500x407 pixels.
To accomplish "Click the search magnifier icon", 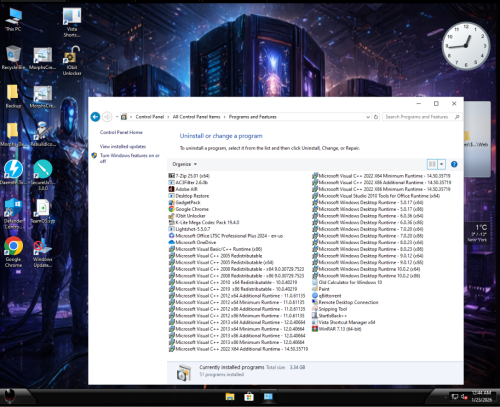I will [x=457, y=117].
